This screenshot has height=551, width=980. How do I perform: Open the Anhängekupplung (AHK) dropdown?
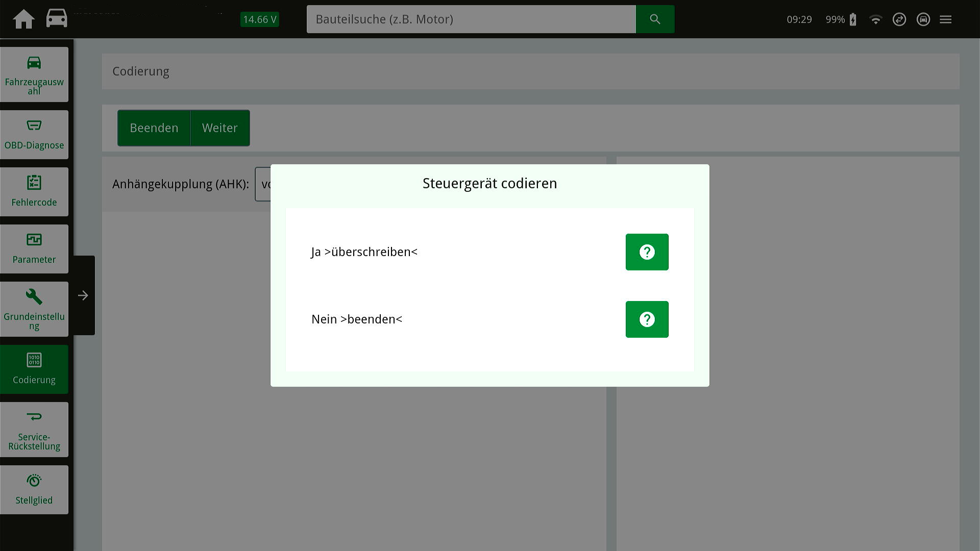(263, 184)
